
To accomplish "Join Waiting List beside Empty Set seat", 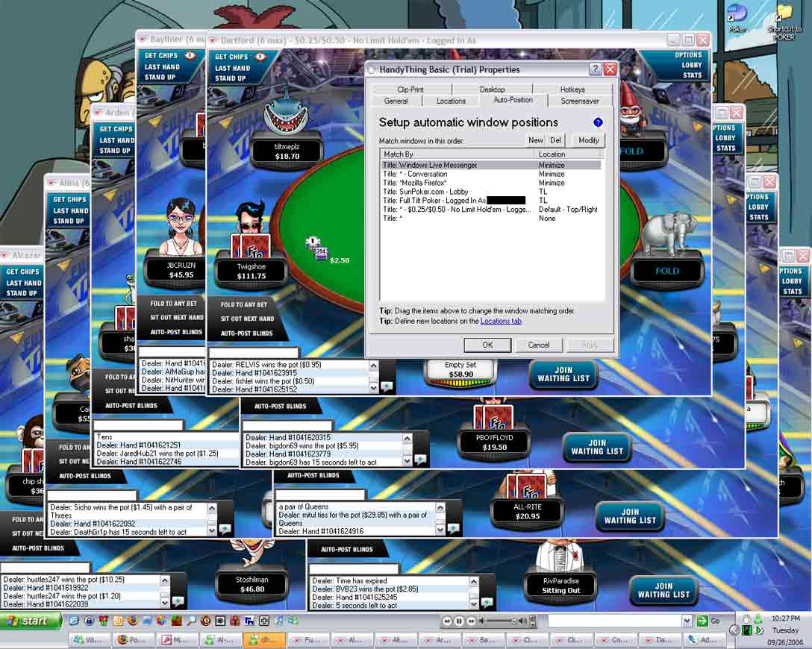I will pos(563,374).
